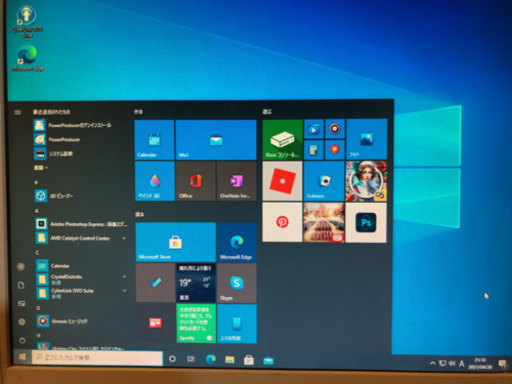512x384 pixels.
Task: Open the Mail tile
Action: coord(216,140)
